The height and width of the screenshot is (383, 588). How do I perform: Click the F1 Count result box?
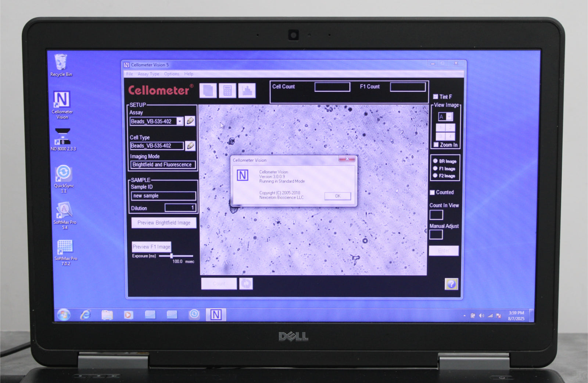pos(408,87)
